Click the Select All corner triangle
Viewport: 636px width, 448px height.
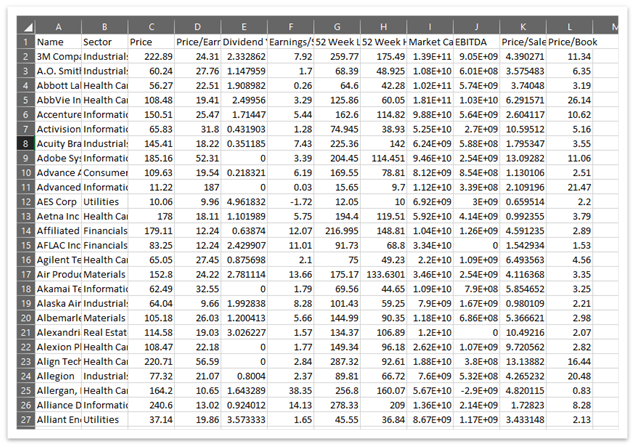click(x=26, y=27)
